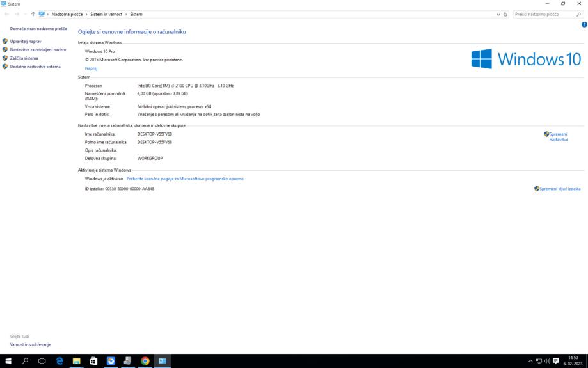The image size is (588, 368).
Task: Click the shield icon beside Zaščita sistema
Action: [x=5, y=58]
